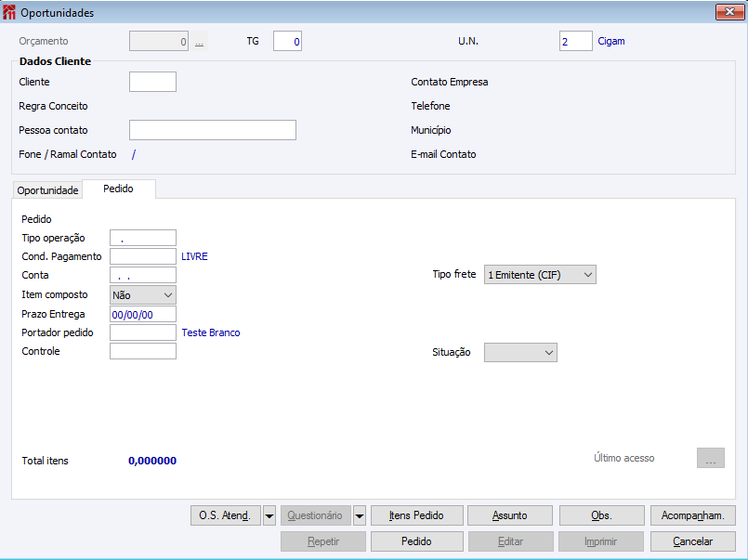
Task: Click the Cancelar button
Action: pos(692,541)
